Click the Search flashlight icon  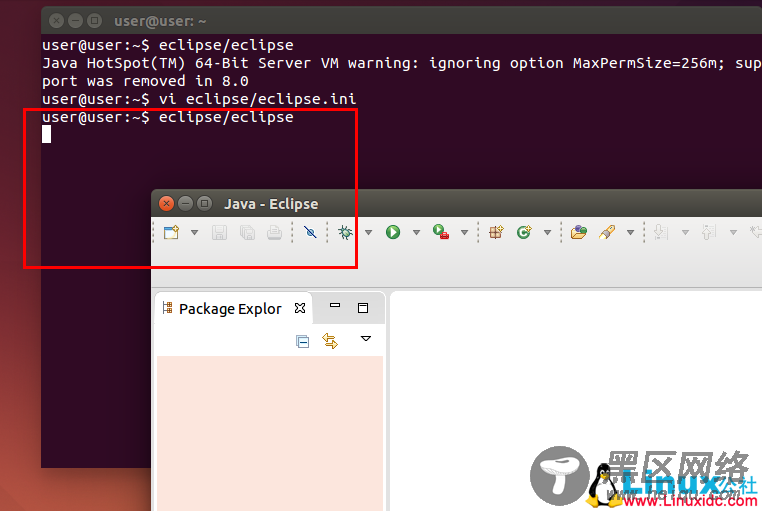[606, 232]
